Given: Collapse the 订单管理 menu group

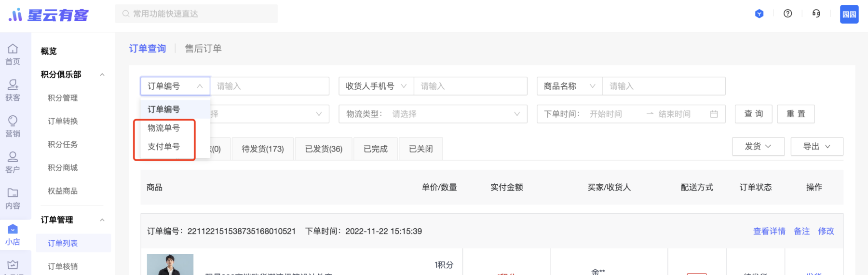Looking at the screenshot, I should click(x=102, y=220).
